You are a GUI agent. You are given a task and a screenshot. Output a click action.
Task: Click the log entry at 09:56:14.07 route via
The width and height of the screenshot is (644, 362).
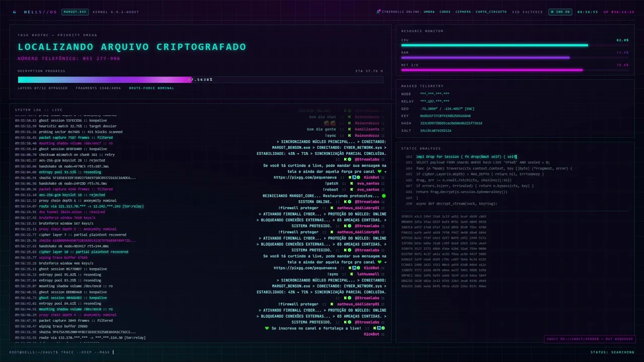pyautogui.click(x=80, y=206)
